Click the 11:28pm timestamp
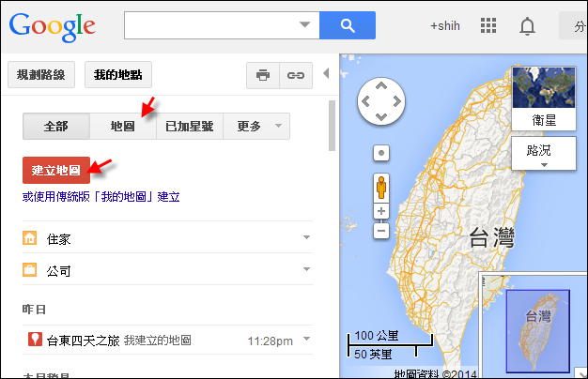The width and height of the screenshot is (588, 379). [270, 341]
